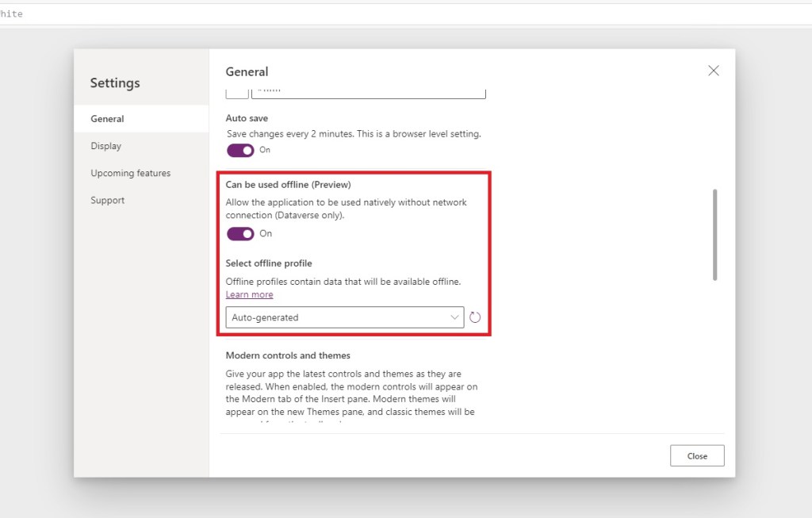Click the formula bar behind the dialog

pos(396,13)
